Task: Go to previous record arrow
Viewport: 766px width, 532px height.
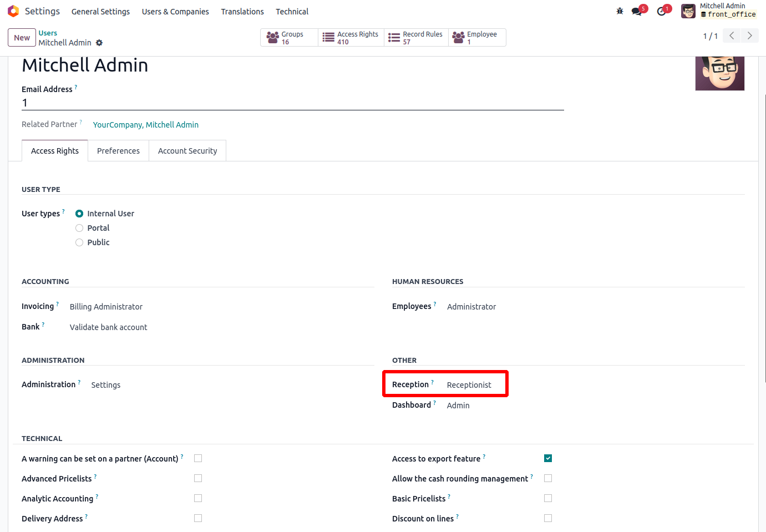Action: click(732, 36)
